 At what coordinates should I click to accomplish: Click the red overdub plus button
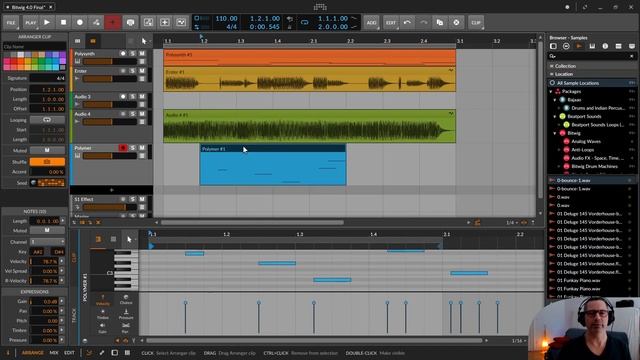point(113,22)
